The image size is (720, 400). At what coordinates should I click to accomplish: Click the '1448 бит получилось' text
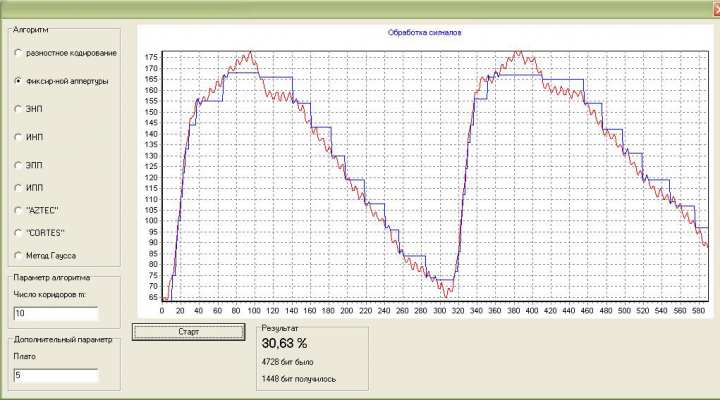[x=298, y=379]
